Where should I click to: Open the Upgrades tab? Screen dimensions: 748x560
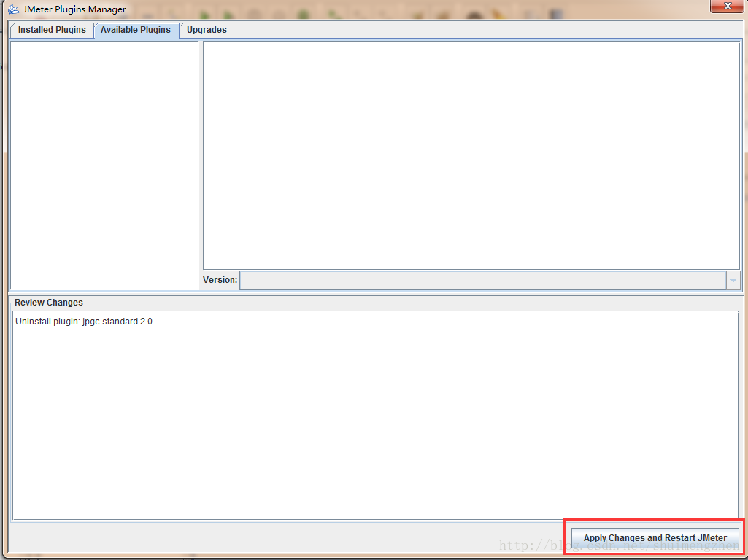[x=207, y=30]
